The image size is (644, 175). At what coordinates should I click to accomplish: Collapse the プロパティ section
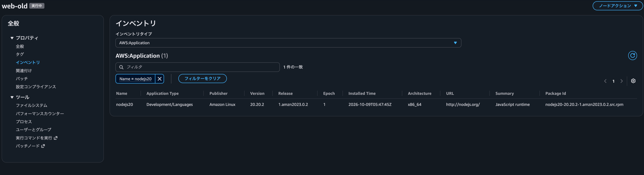point(12,38)
